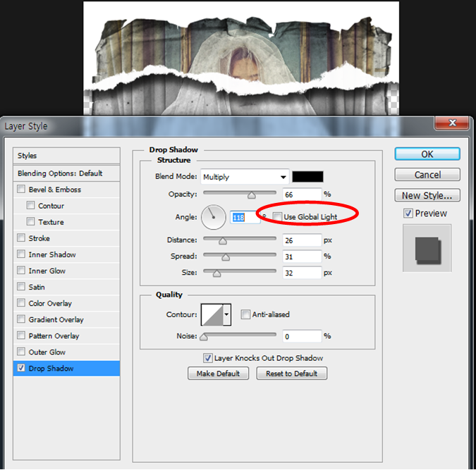Viewport: 476px width, 470px height.
Task: Enable the Outer Glow checkbox
Action: coord(21,352)
